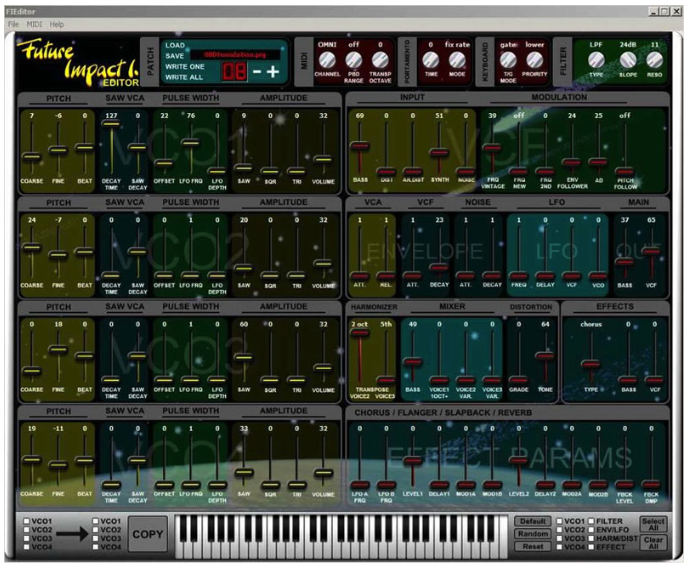The width and height of the screenshot is (686, 566).
Task: Click the Random button
Action: point(532,534)
